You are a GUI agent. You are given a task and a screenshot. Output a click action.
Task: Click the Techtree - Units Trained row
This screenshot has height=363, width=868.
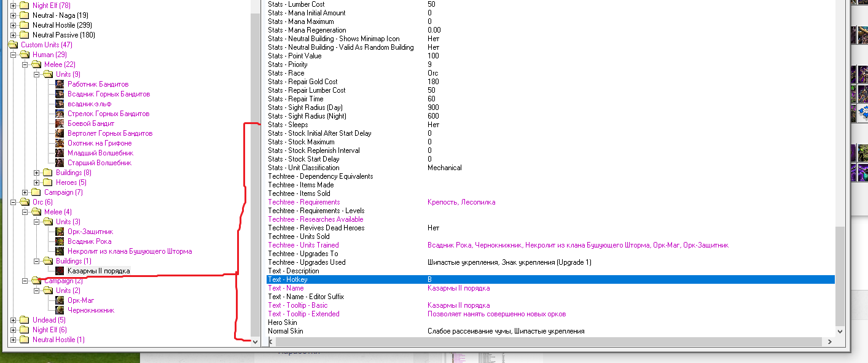[550, 245]
